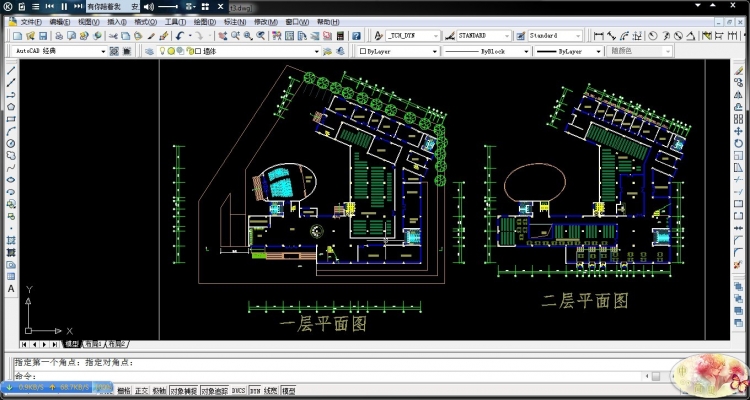Skip to next track in media overlay

coord(78,7)
